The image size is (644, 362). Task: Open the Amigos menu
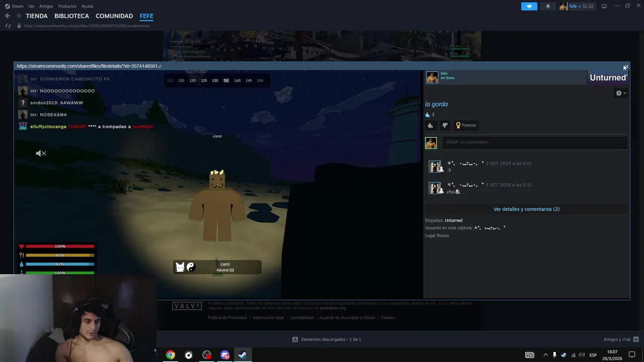[46, 6]
